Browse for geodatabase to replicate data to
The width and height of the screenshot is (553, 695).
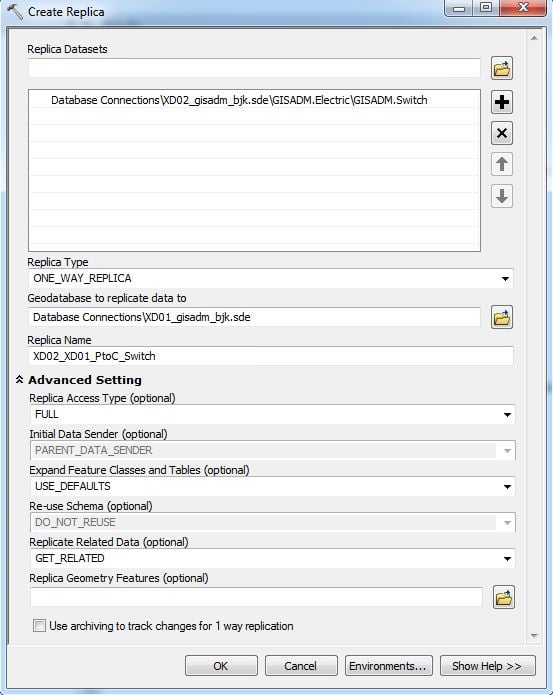(x=502, y=317)
